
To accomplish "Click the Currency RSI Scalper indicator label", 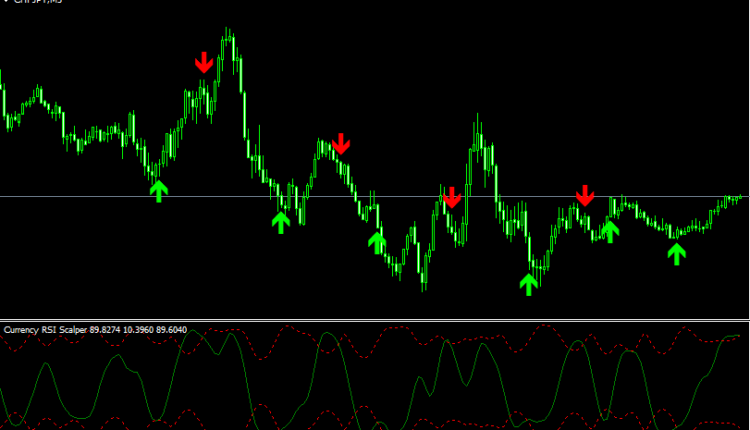I will 46,330.
